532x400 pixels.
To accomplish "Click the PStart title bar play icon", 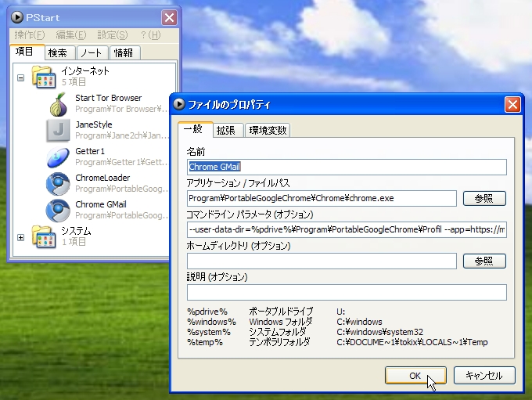I will tap(17, 17).
